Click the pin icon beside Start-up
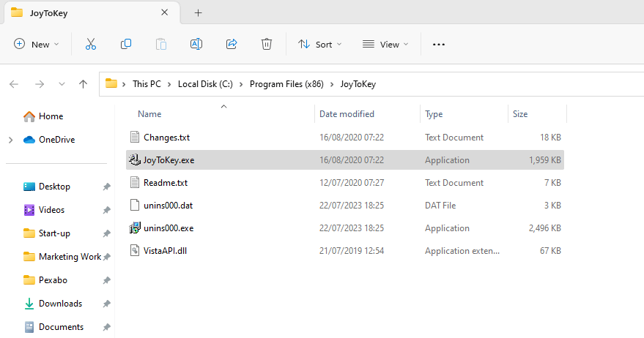Image resolution: width=644 pixels, height=338 pixels. [107, 233]
